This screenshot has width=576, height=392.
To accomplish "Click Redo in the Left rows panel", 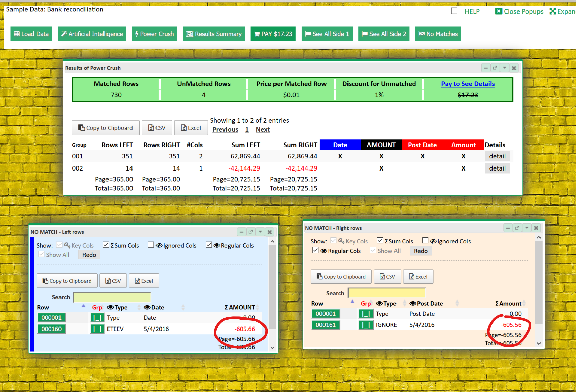I will click(89, 255).
